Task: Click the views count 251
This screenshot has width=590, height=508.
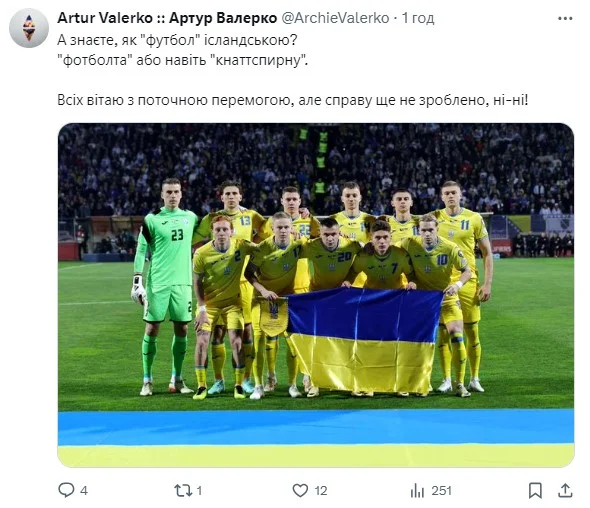Action: click(441, 491)
